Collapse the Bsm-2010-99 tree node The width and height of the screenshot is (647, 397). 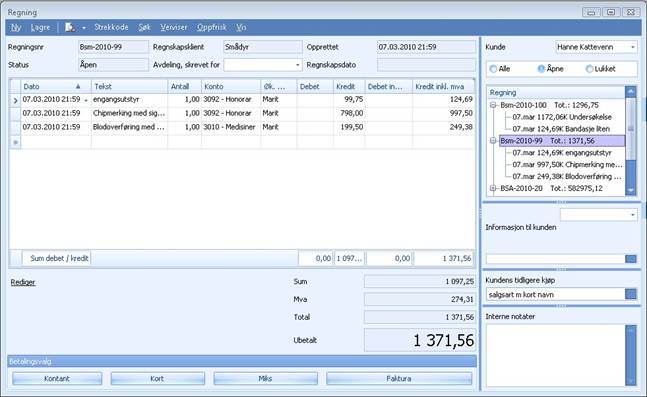point(493,141)
